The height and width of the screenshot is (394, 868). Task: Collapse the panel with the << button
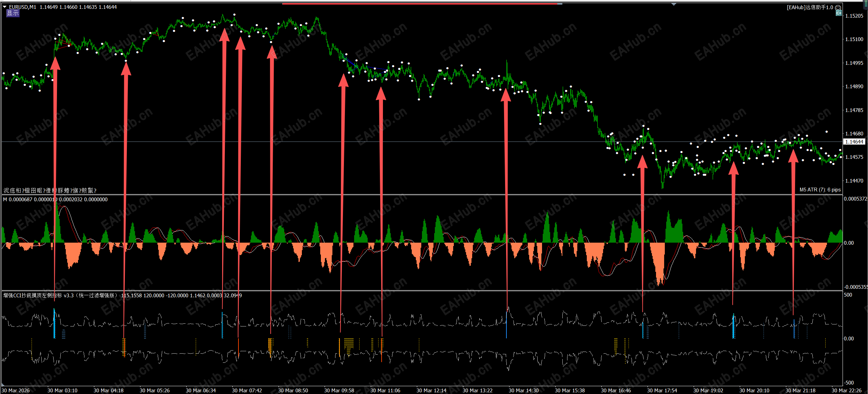838,13
